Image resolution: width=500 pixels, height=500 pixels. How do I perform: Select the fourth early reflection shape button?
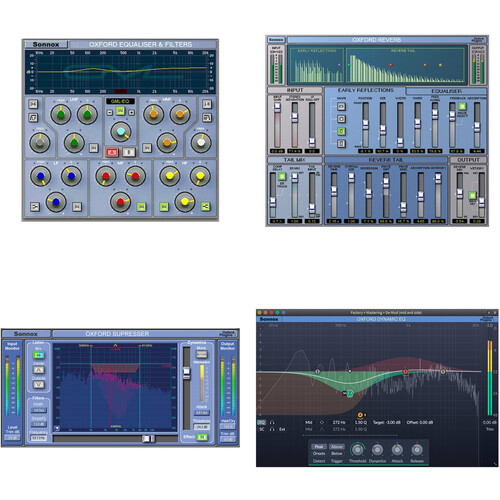coord(341,144)
